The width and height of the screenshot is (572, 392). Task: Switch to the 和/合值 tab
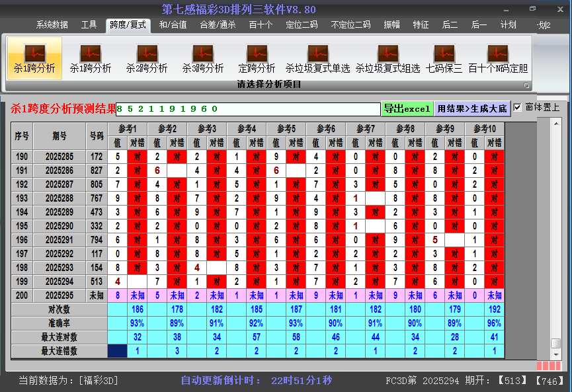173,25
